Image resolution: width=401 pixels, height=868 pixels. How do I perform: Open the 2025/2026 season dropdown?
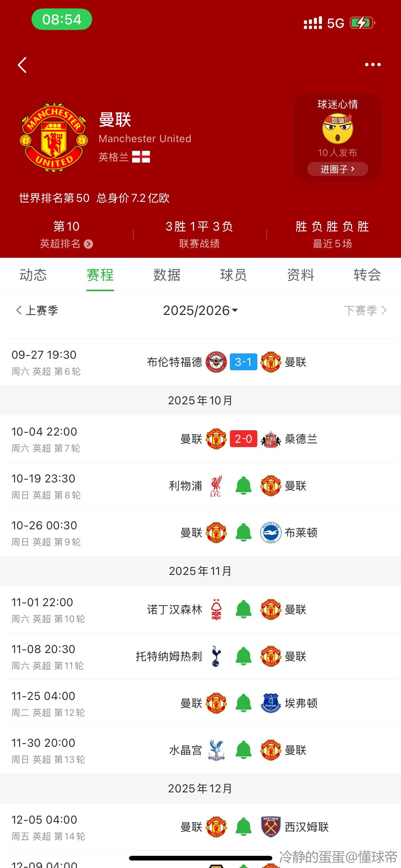200,310
